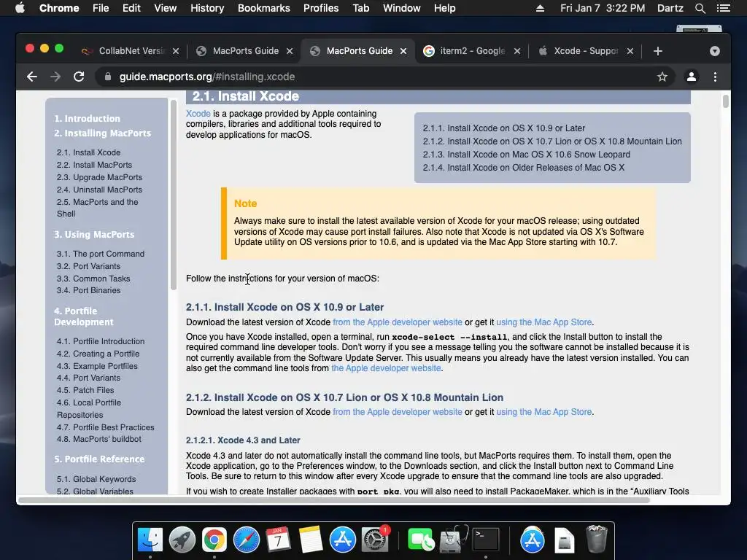Open the Apple developer website link under 2.1.1
Image resolution: width=747 pixels, height=560 pixels.
398,322
